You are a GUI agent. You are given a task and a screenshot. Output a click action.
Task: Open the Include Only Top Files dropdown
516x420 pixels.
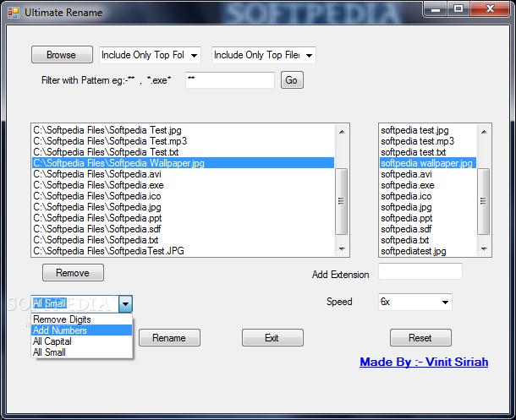point(264,55)
